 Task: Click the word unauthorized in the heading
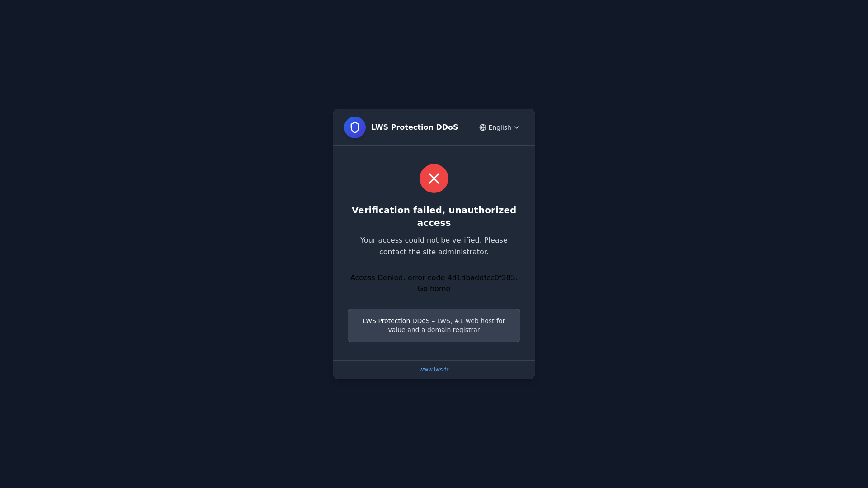coord(482,211)
